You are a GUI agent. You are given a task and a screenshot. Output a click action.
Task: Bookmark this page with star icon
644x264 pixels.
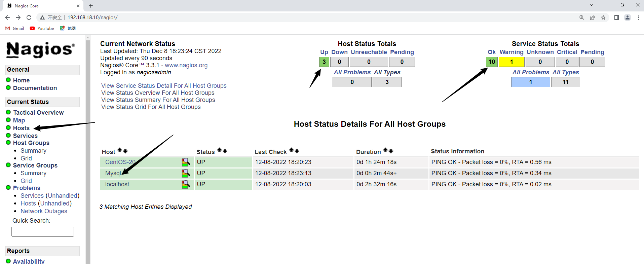603,17
